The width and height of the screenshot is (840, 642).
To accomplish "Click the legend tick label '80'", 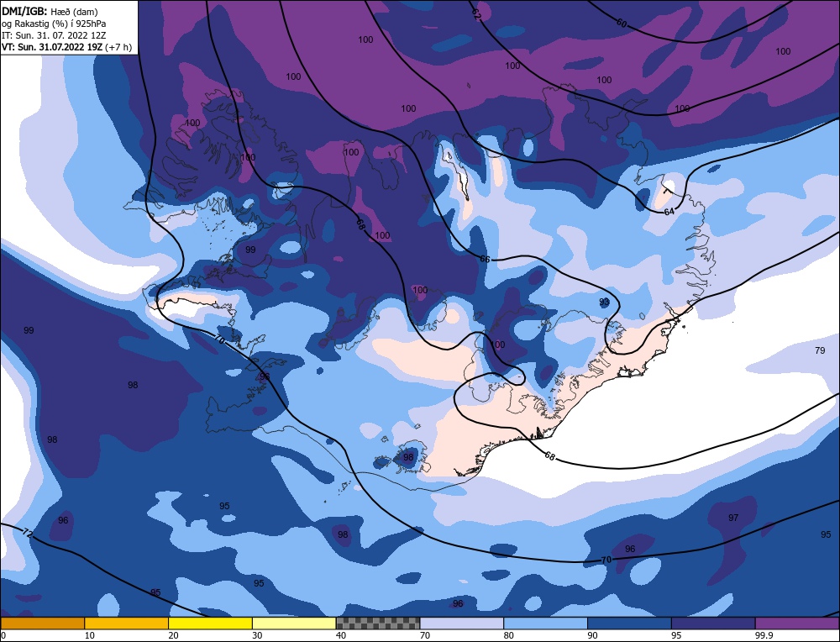I will (508, 635).
